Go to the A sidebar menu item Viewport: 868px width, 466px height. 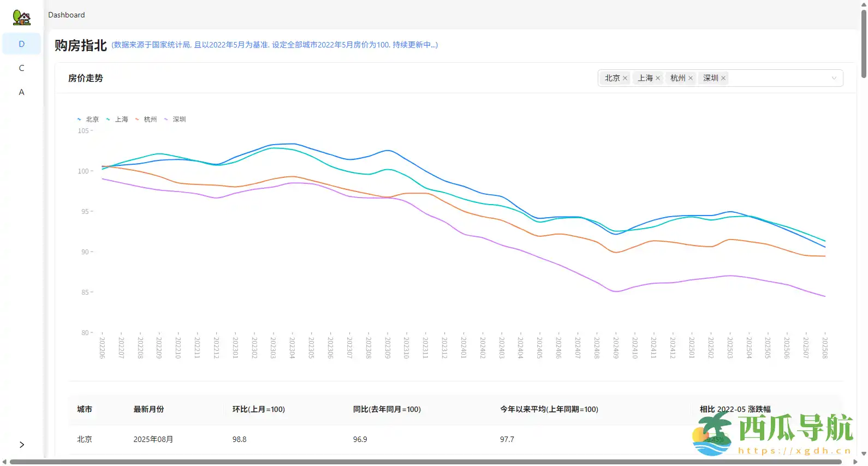(x=22, y=92)
